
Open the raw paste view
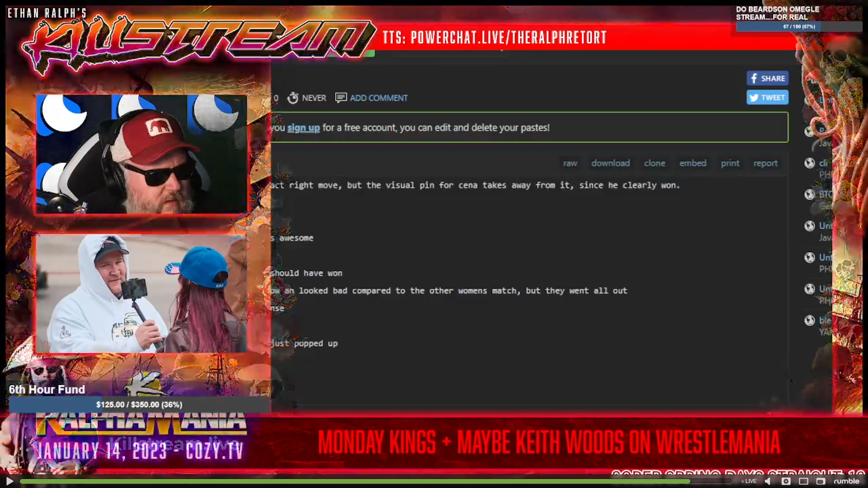tap(570, 163)
